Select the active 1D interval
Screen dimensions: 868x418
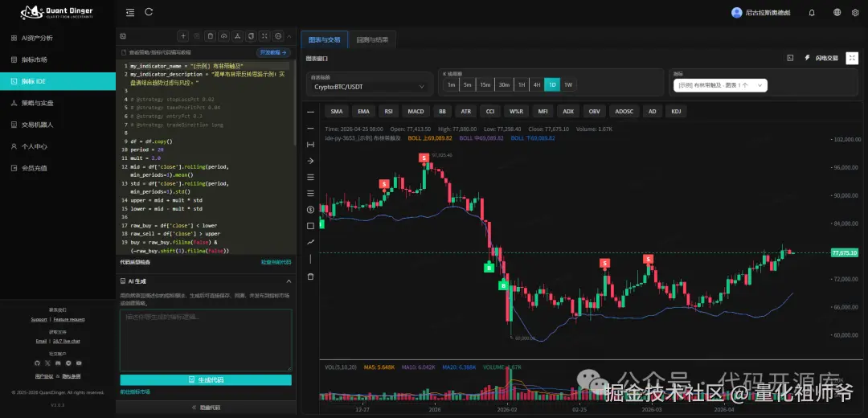click(x=552, y=84)
